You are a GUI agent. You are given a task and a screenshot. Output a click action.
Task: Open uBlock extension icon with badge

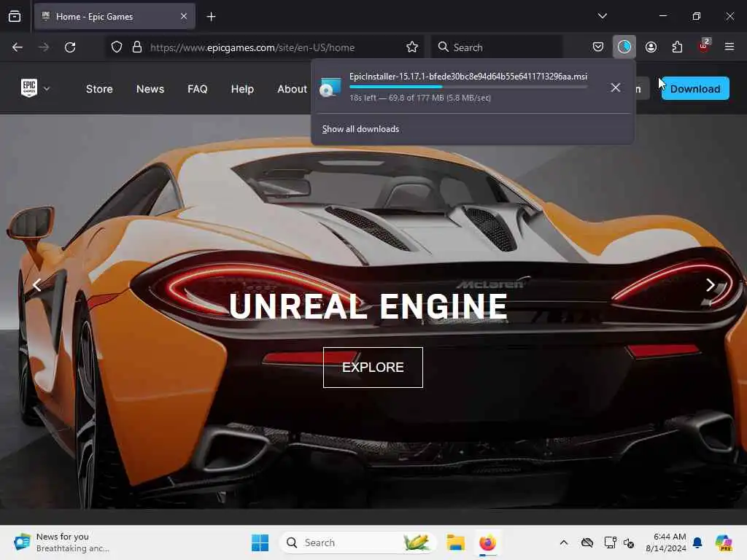(x=704, y=46)
